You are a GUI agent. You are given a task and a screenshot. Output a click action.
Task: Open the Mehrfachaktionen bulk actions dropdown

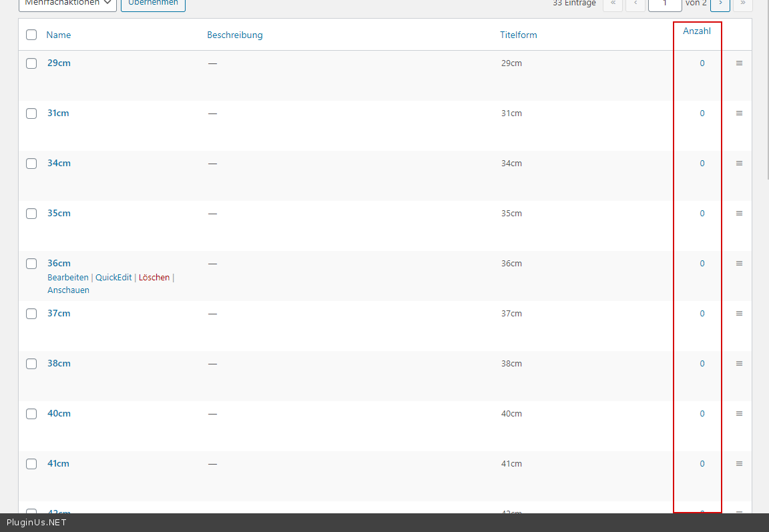(67, 3)
